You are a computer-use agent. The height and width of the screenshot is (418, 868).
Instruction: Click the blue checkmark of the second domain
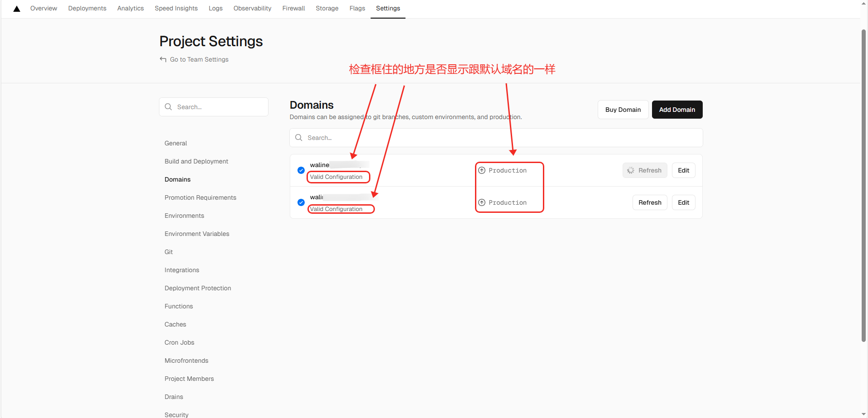301,202
